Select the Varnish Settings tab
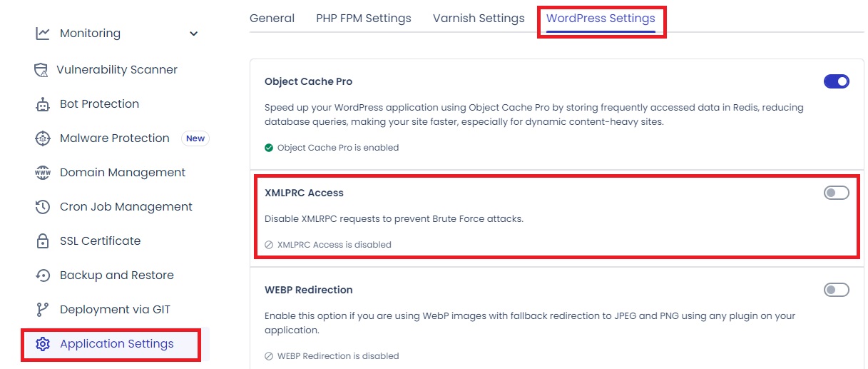 [x=479, y=19]
